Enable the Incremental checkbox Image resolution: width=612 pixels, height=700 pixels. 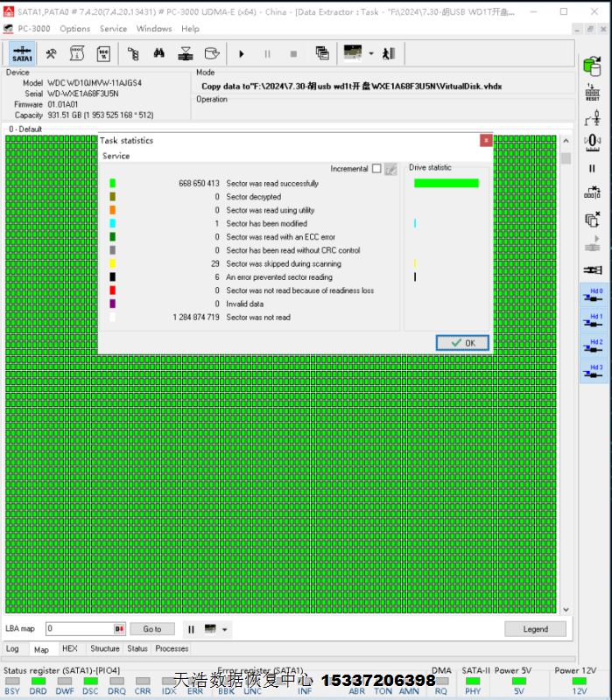tap(376, 169)
